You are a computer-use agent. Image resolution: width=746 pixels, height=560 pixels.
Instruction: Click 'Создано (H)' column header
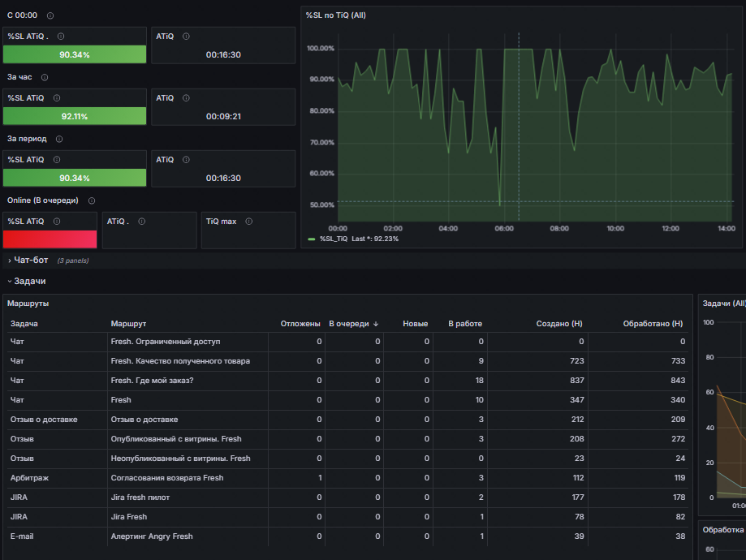tap(559, 324)
